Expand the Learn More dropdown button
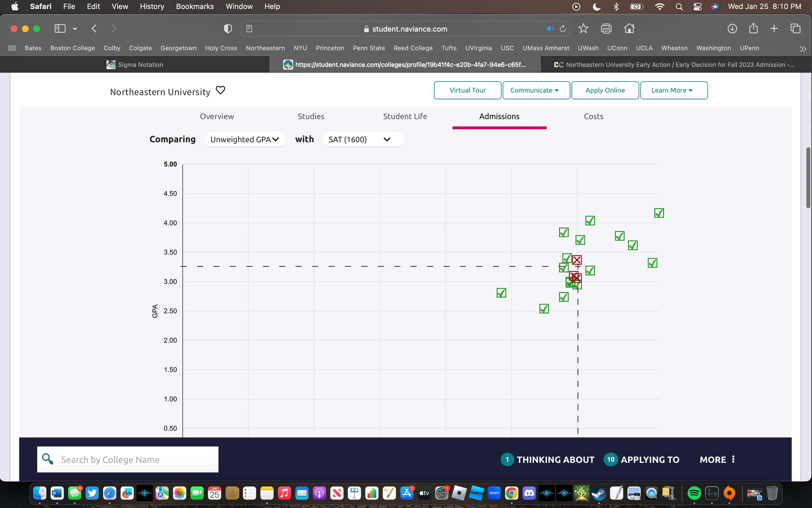The height and width of the screenshot is (508, 812). [674, 90]
